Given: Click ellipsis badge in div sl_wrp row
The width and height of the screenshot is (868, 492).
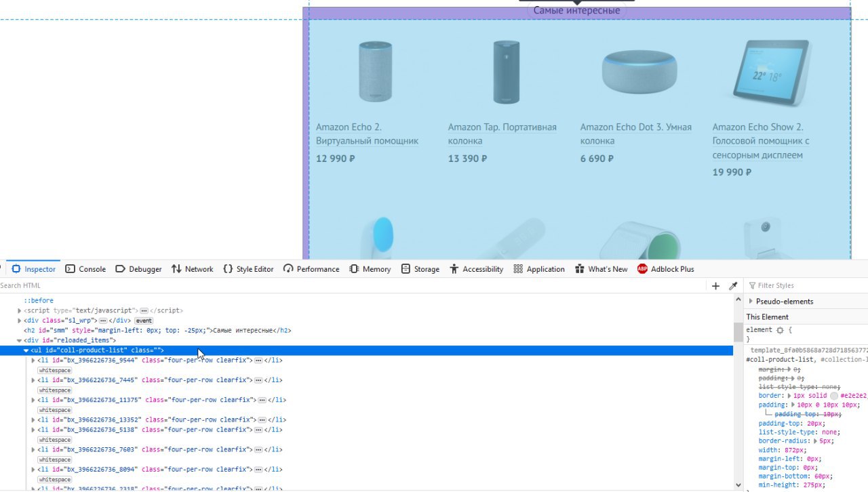Looking at the screenshot, I should (x=103, y=321).
